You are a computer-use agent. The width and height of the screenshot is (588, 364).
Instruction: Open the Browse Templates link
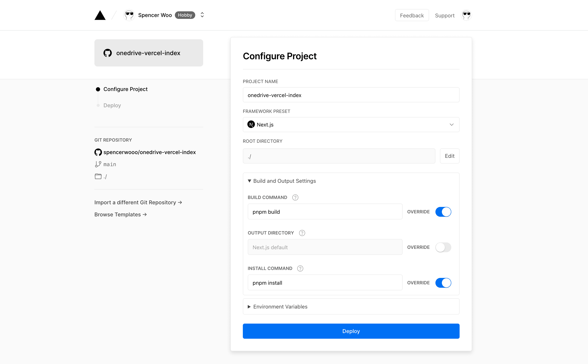click(120, 214)
